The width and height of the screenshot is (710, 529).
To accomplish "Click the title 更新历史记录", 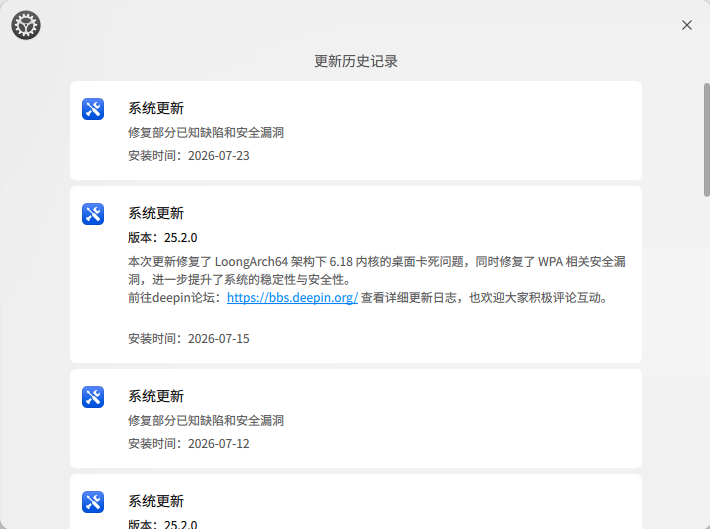I will (x=356, y=61).
